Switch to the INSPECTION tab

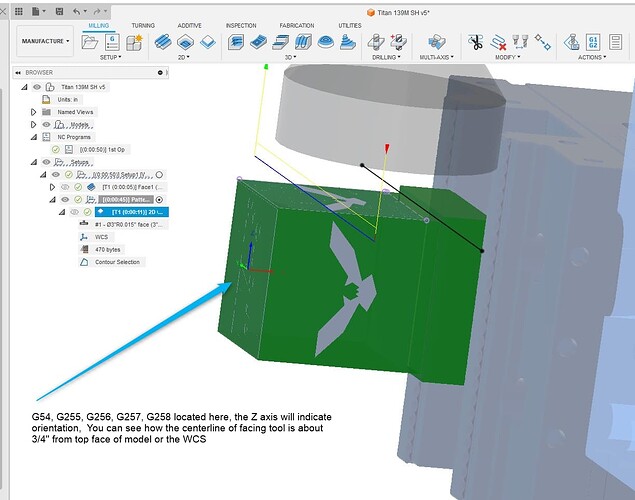click(x=241, y=26)
